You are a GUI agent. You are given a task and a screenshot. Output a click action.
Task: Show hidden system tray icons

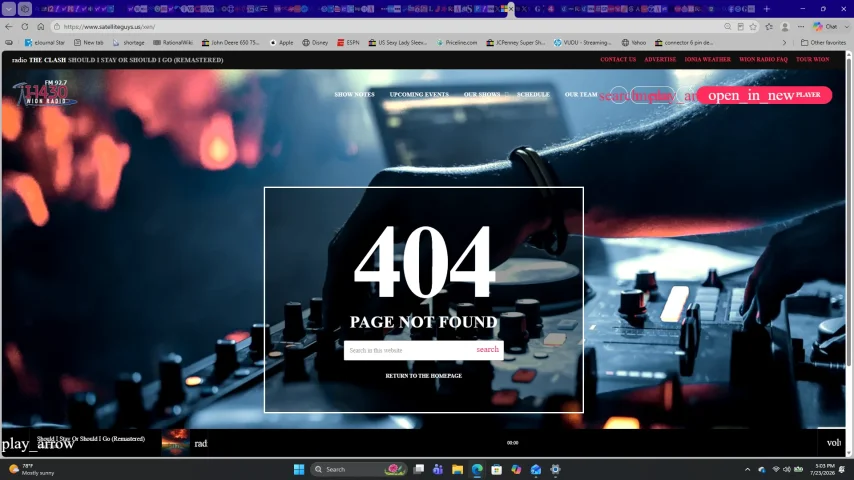[747, 469]
